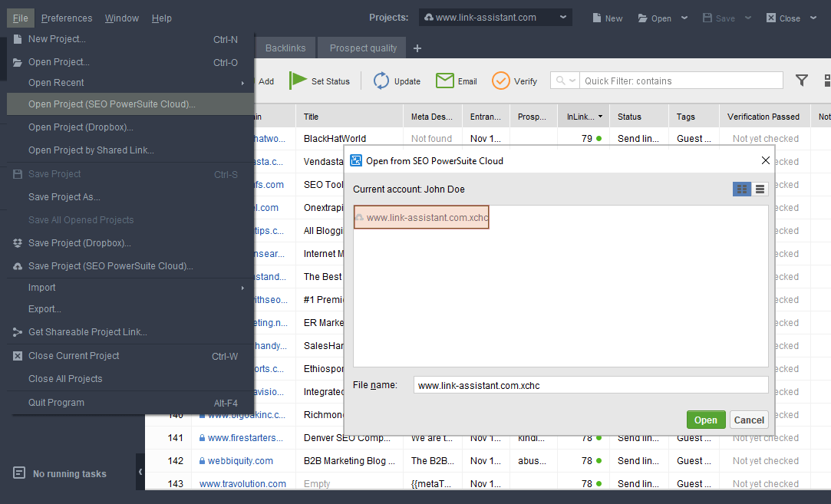Click the Meta Description column header
This screenshot has width=831, height=504.
click(432, 117)
